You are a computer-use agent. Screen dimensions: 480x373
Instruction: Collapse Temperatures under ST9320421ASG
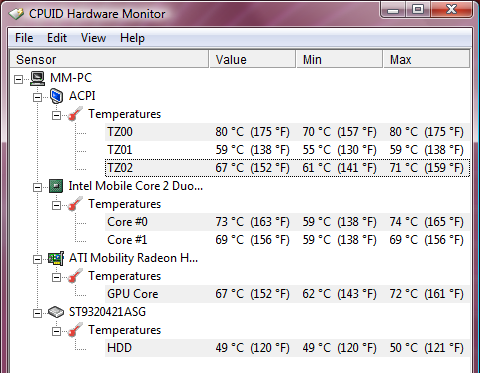(56, 331)
